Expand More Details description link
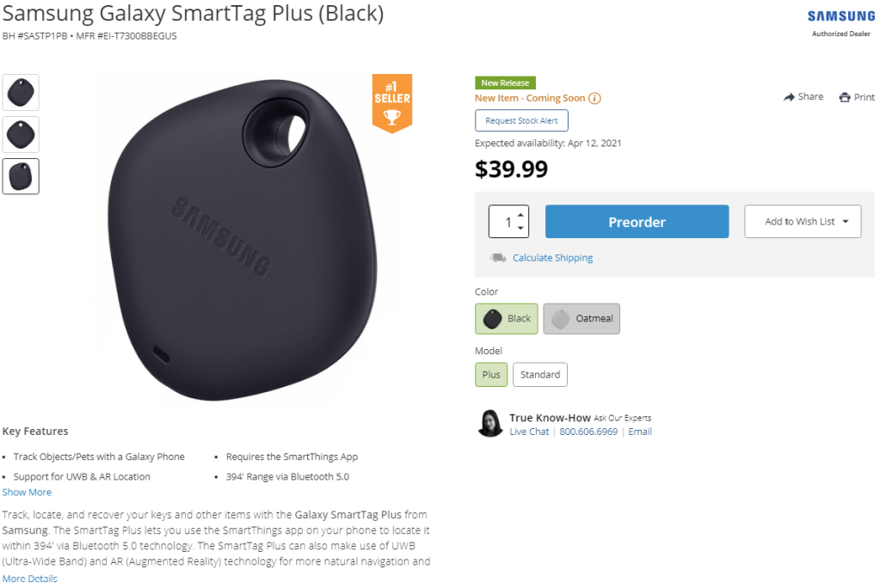The image size is (880, 588). (30, 579)
